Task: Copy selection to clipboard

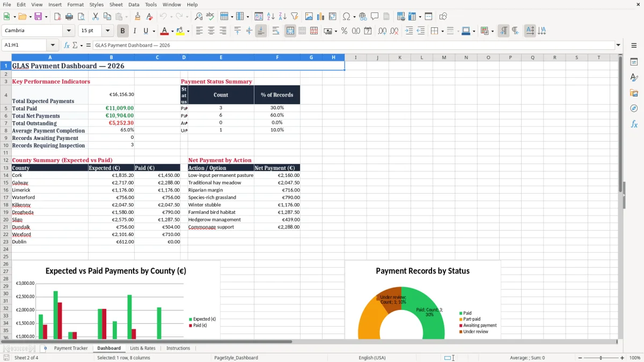Action: pos(107,17)
